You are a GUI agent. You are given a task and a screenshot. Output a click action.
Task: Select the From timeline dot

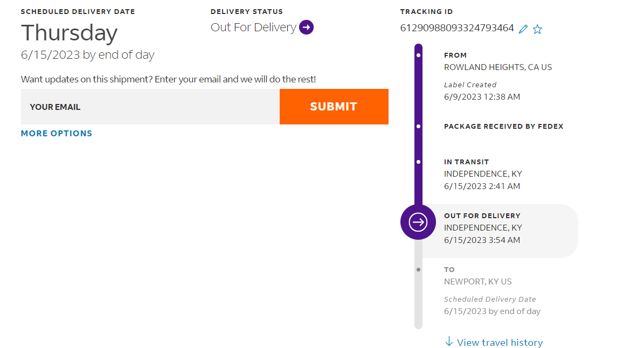(419, 55)
